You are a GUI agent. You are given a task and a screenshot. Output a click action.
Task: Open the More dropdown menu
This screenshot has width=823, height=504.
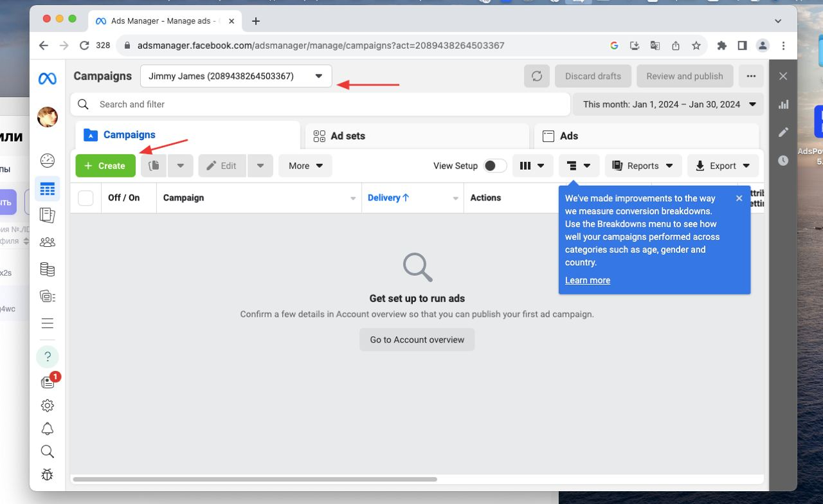305,166
